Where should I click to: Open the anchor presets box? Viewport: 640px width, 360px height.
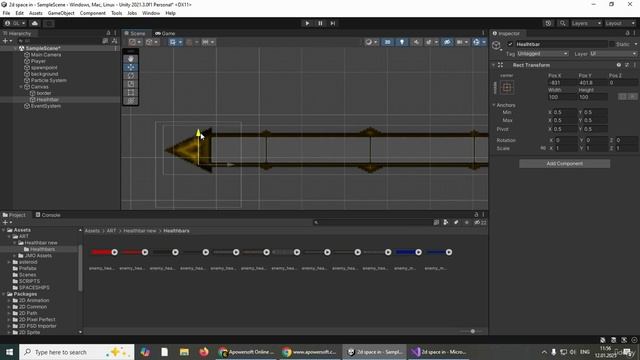[x=507, y=87]
